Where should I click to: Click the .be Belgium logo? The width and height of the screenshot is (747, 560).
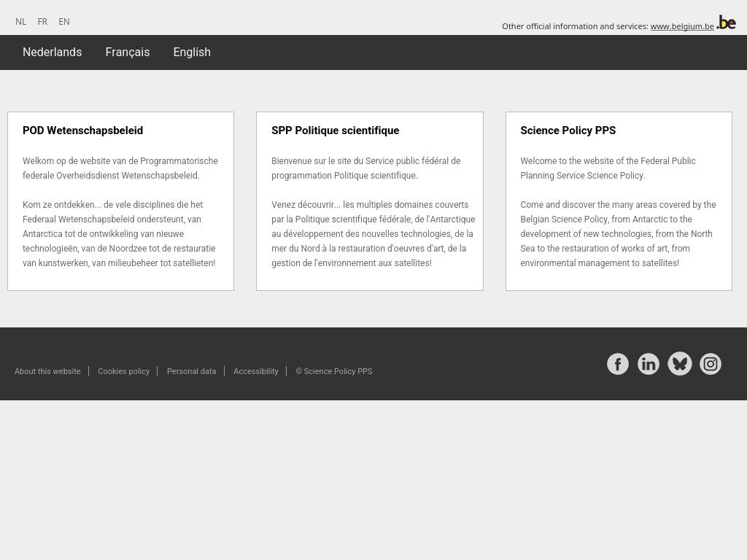727,23
